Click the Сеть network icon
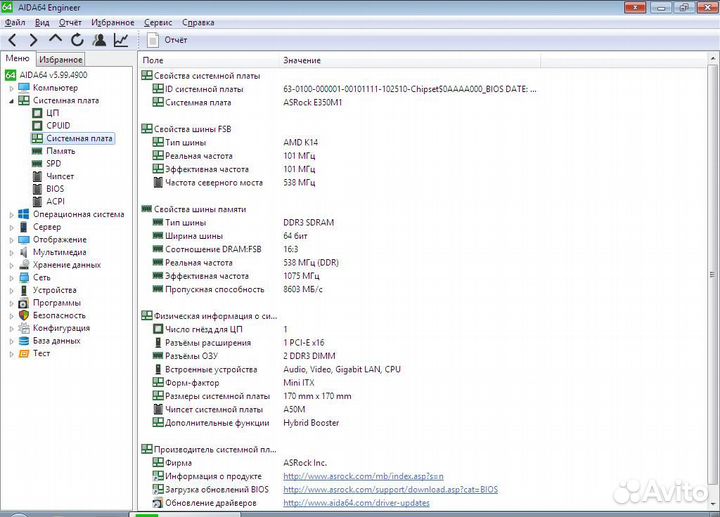This screenshot has width=720, height=517. pyautogui.click(x=24, y=277)
